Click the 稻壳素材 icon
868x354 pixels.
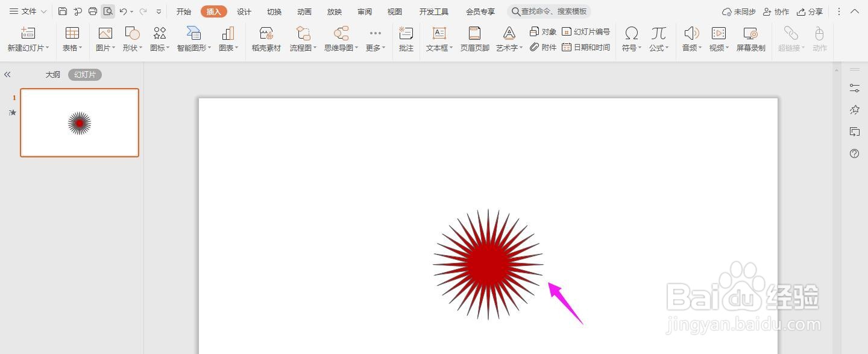266,33
